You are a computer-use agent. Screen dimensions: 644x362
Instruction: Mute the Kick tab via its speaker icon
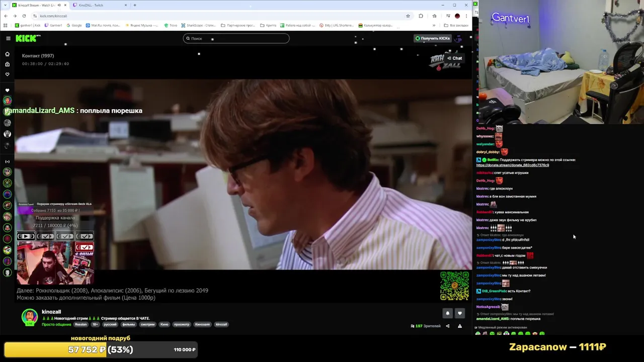pos(59,5)
